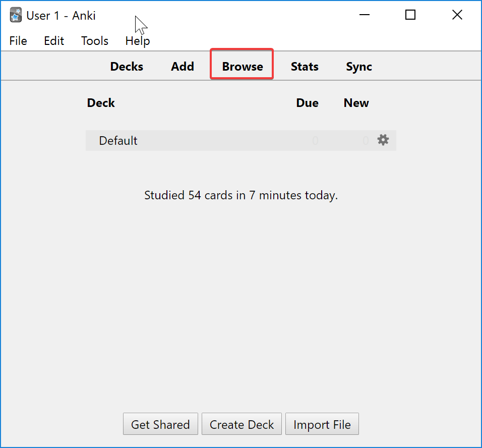
Task: Close the Anki window
Action: [457, 15]
